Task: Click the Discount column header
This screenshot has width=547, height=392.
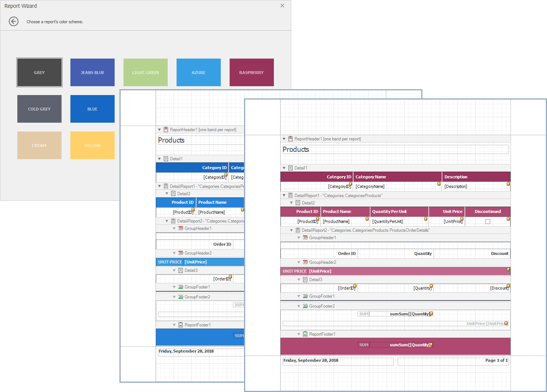Action: tap(472, 253)
